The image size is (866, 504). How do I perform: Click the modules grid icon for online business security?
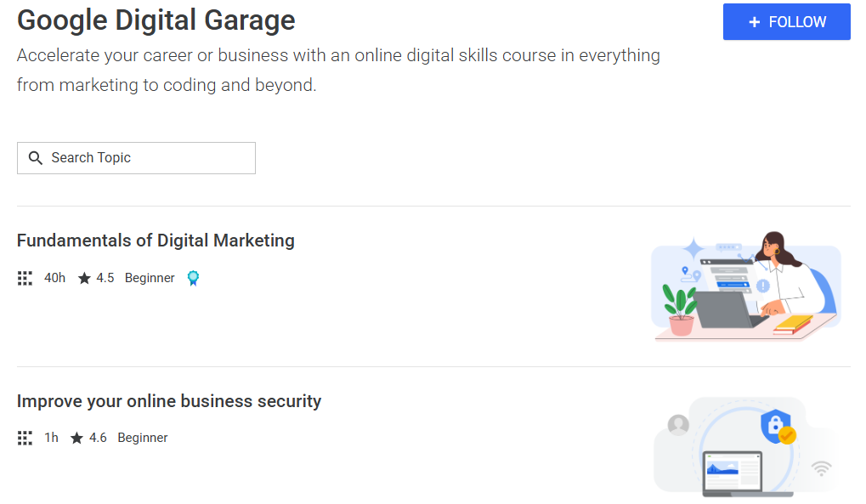pyautogui.click(x=25, y=438)
